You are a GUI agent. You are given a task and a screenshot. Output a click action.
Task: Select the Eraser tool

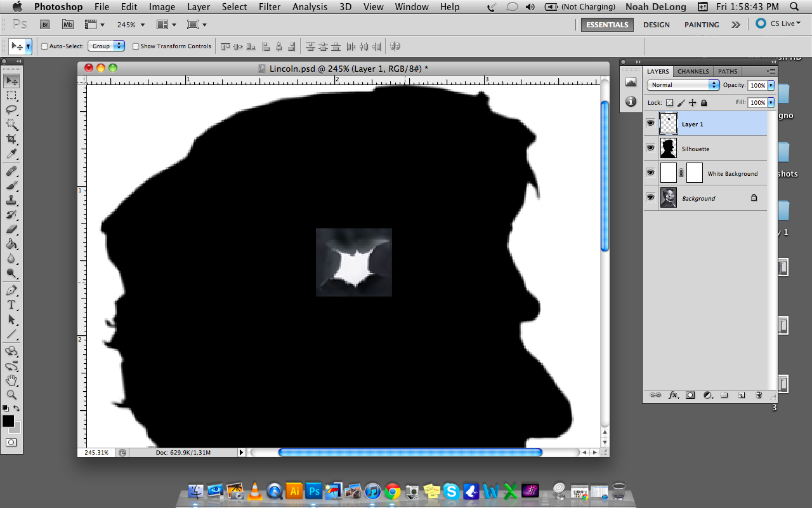tap(11, 229)
